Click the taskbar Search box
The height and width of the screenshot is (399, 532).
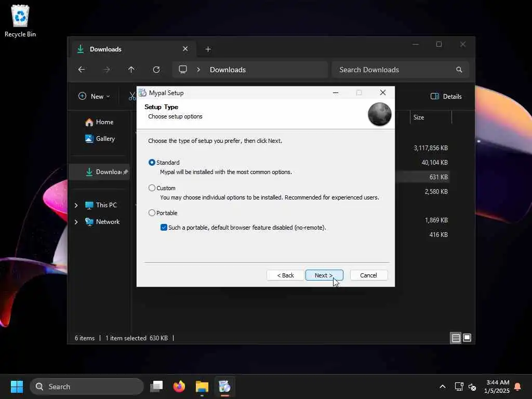tap(87, 387)
